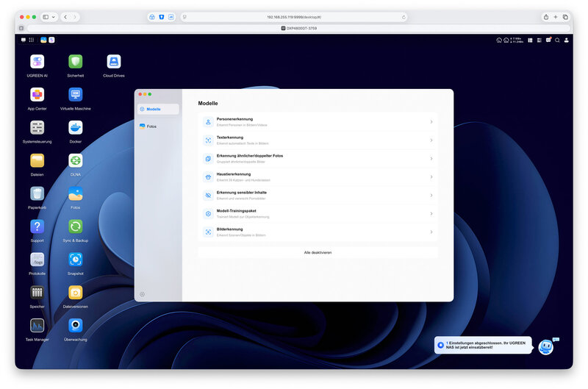Open the Protokolle logs app
588x389 pixels.
(37, 260)
